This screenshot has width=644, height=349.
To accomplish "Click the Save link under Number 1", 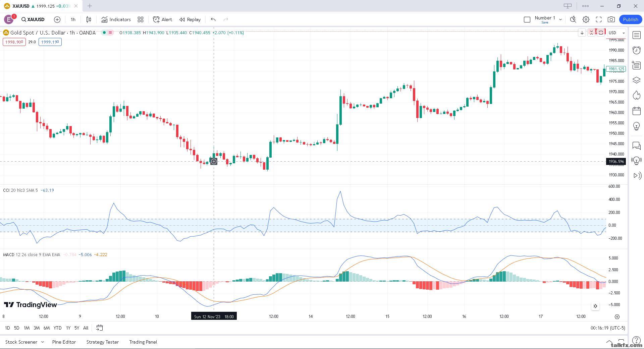I will (x=545, y=22).
